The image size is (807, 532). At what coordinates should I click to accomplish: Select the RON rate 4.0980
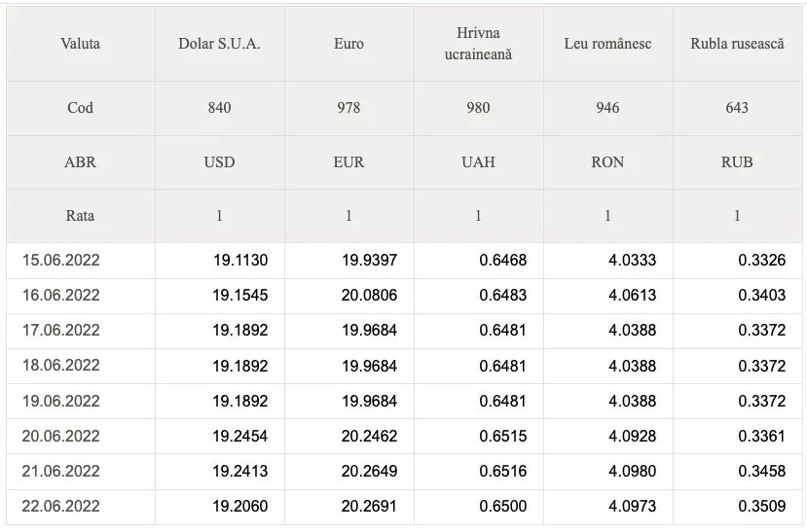click(x=633, y=472)
